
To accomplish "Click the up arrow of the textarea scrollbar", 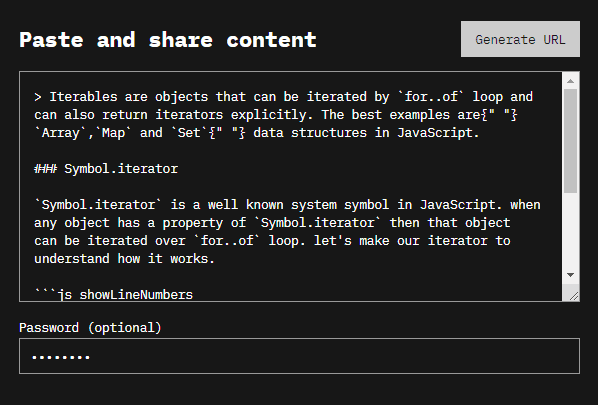I will [571, 81].
